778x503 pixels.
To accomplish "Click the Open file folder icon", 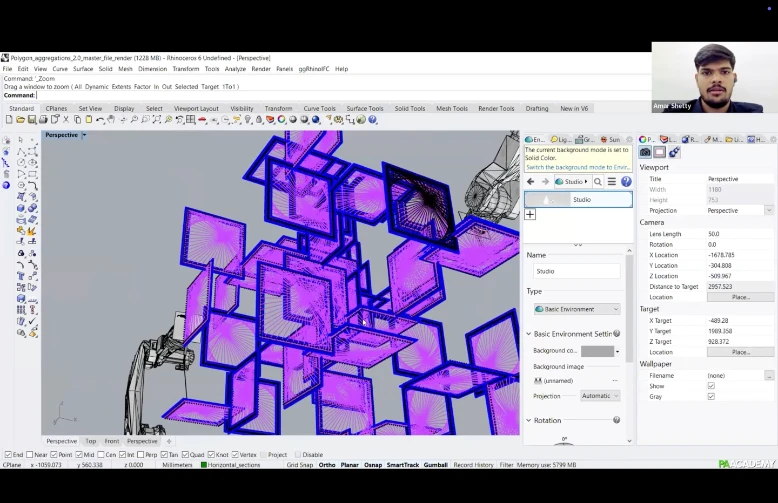I will click(19, 120).
